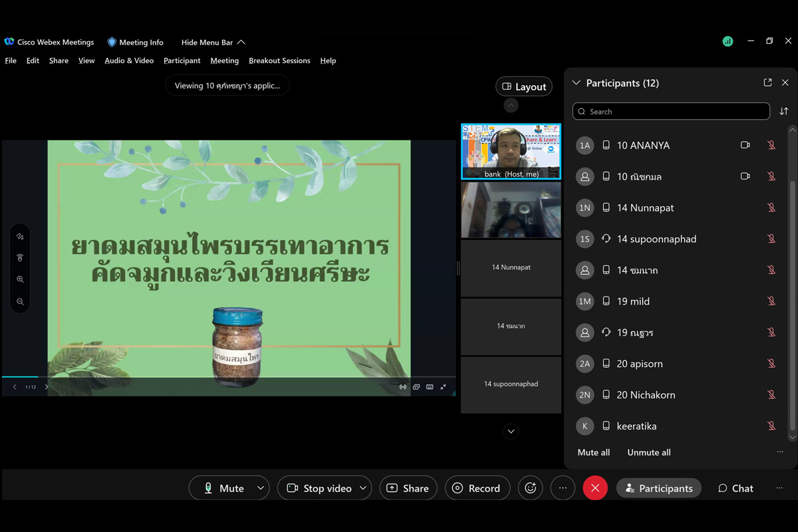The image size is (798, 532).
Task: Toggle the muted microphone for 14 Nunnapat
Action: (x=771, y=207)
